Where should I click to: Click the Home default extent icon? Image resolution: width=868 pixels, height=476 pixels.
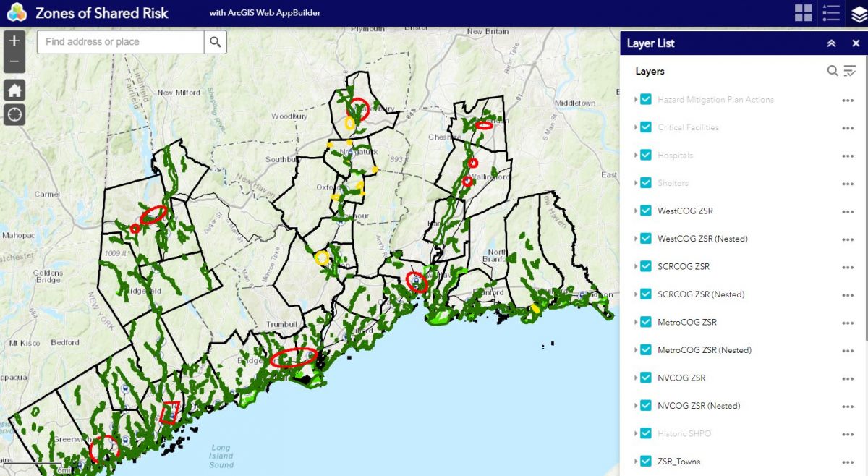13,90
